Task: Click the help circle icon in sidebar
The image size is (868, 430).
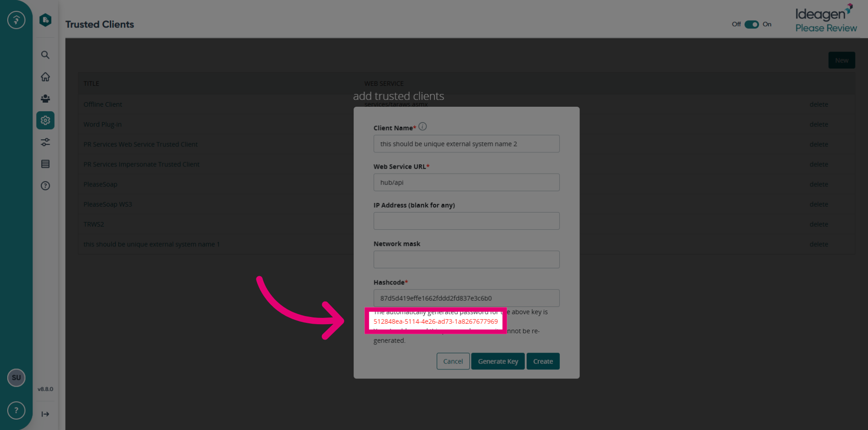Action: click(45, 185)
